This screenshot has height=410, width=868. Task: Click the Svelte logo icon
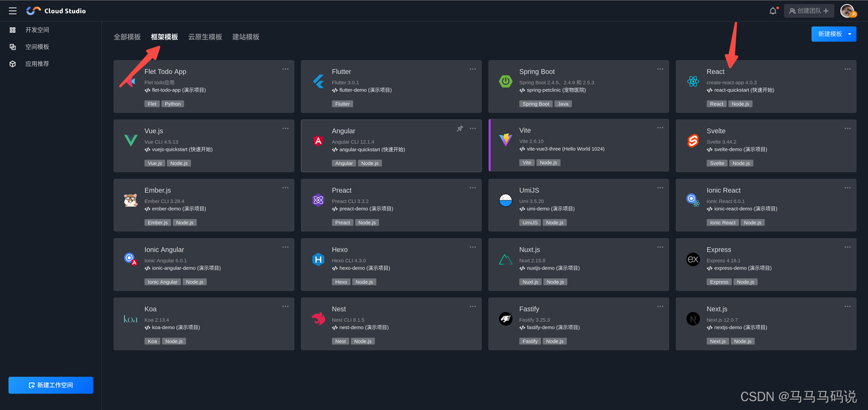[692, 141]
